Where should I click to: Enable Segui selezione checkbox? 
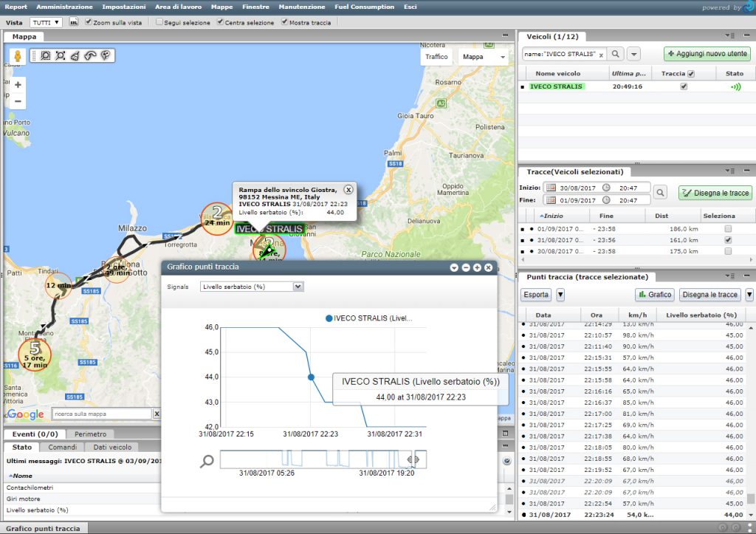tap(159, 21)
